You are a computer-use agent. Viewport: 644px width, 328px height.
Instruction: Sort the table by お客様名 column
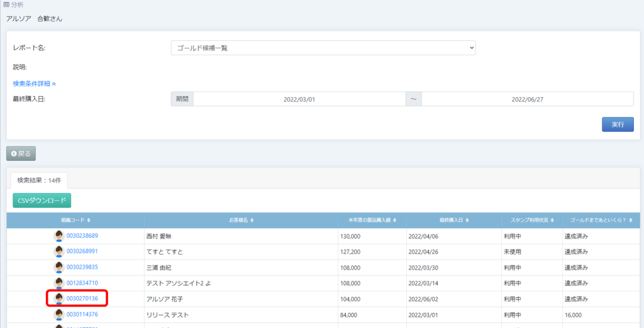241,221
